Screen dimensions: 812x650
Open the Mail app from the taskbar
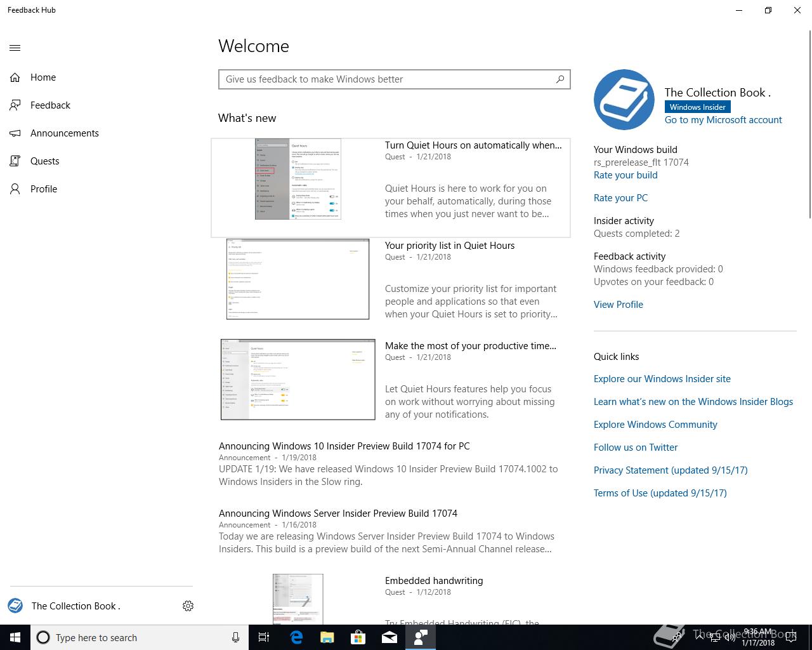click(x=390, y=637)
